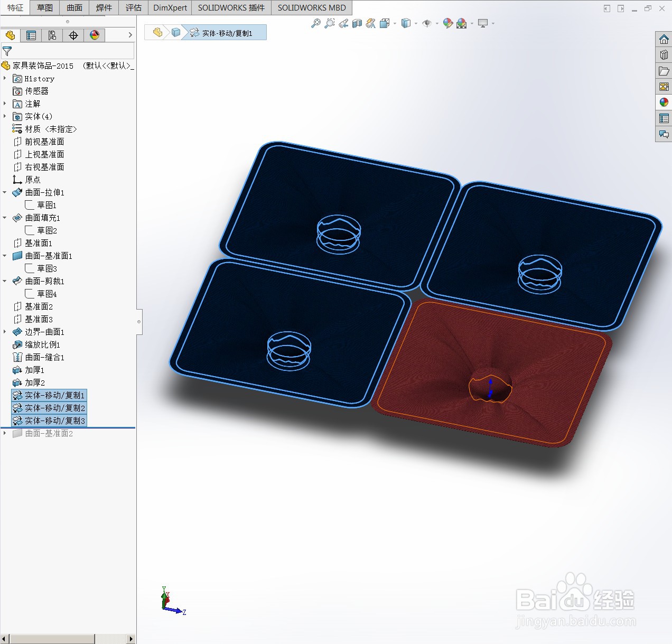Open Apply Scene dropdown arrow

[x=472, y=23]
